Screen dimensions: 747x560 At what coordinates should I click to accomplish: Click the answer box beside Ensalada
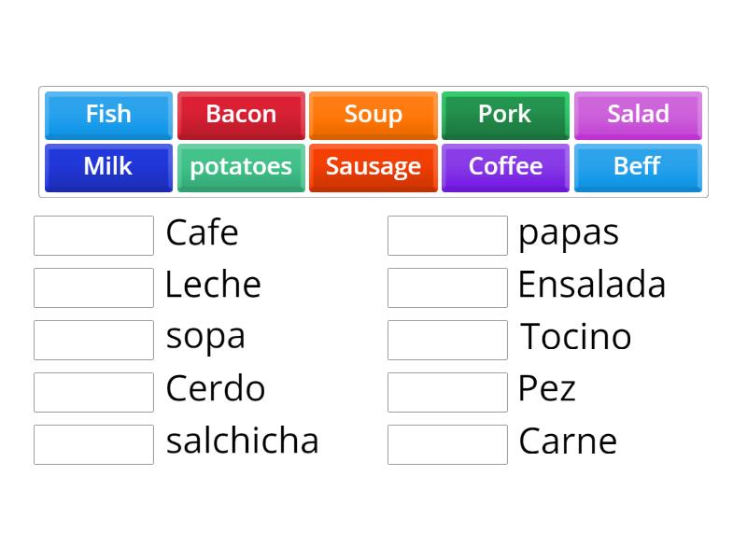click(x=447, y=287)
